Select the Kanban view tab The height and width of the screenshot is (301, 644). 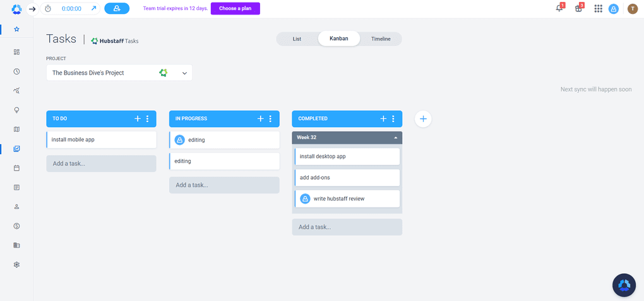[339, 39]
